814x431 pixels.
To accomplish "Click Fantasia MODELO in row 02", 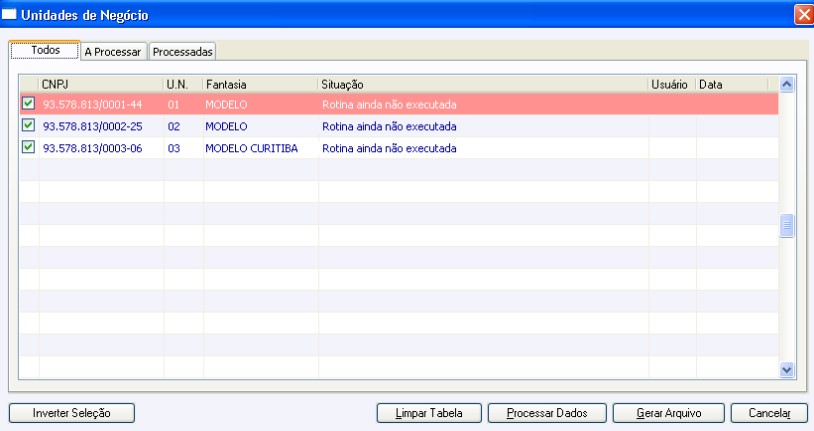I will [226, 126].
